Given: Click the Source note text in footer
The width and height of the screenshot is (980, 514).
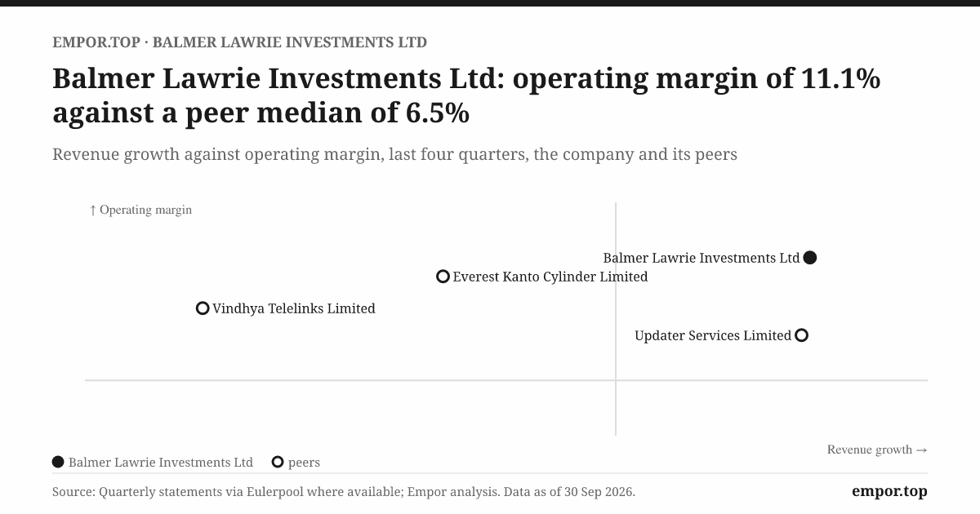Looking at the screenshot, I should (344, 492).
